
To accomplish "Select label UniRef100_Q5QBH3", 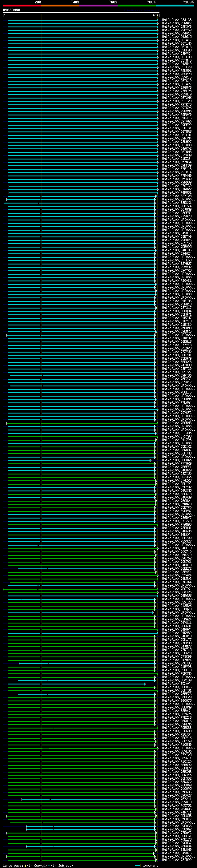I will click(x=177, y=423).
